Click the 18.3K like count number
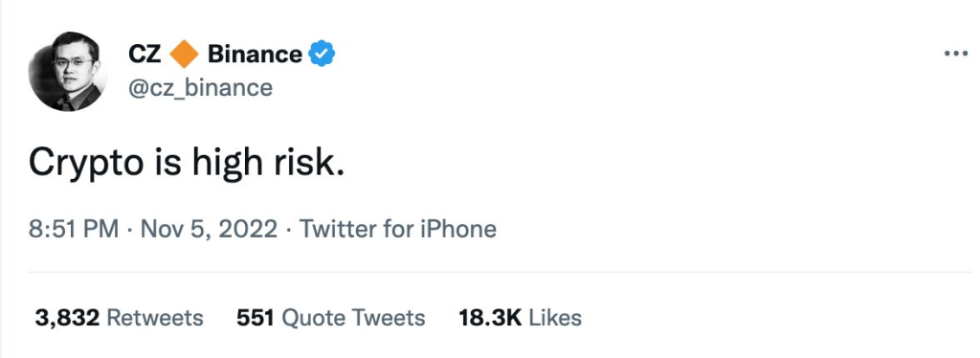Viewport: 980px width, 358px height. (490, 318)
